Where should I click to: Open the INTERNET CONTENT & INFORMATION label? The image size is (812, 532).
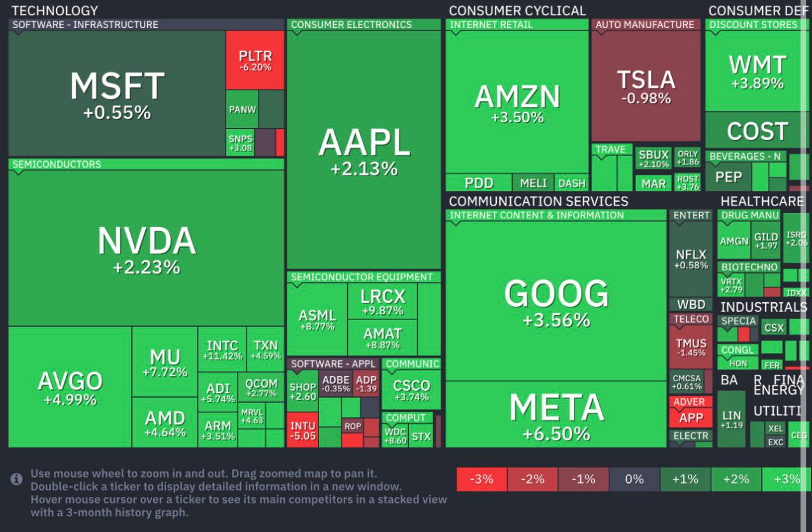click(x=537, y=215)
